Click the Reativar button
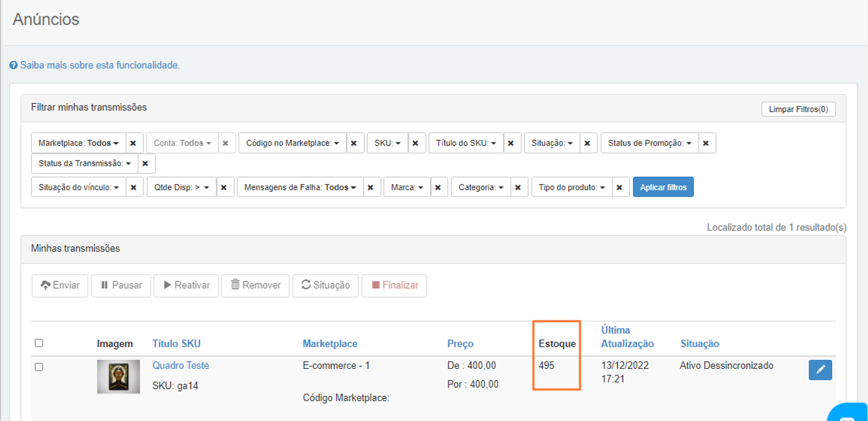The height and width of the screenshot is (421, 868). tap(186, 285)
